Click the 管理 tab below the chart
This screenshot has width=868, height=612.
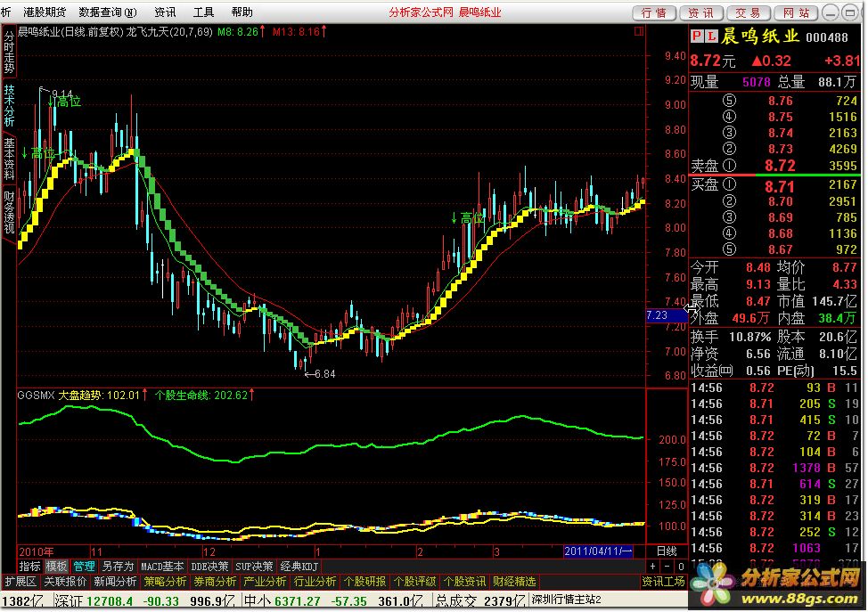[x=84, y=567]
